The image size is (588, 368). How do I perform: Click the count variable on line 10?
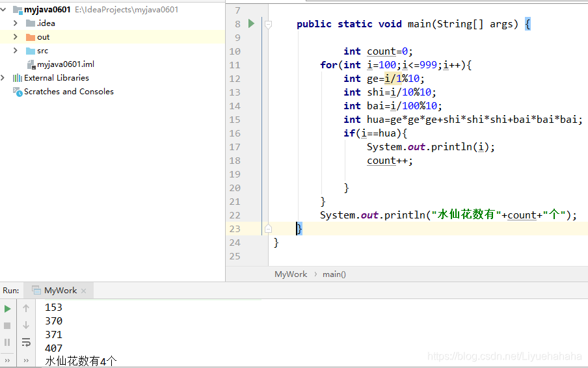(381, 51)
